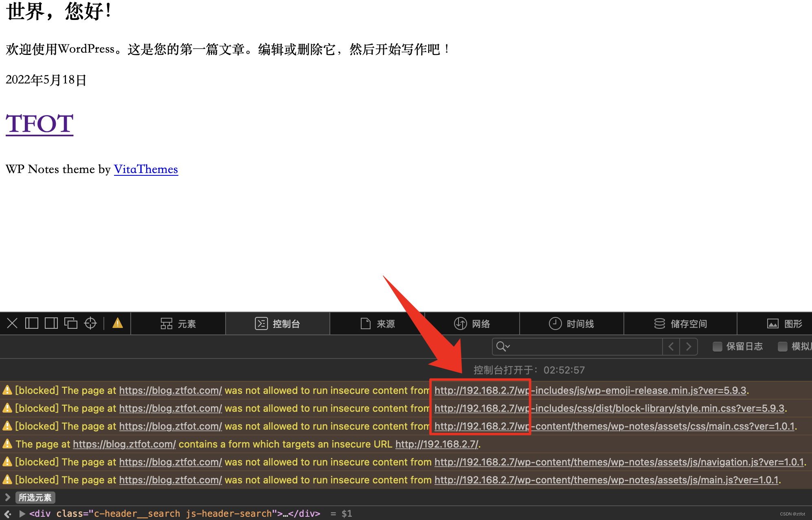Enable the 保留日志 (Preserve Log) checkbox
The height and width of the screenshot is (520, 812).
718,347
